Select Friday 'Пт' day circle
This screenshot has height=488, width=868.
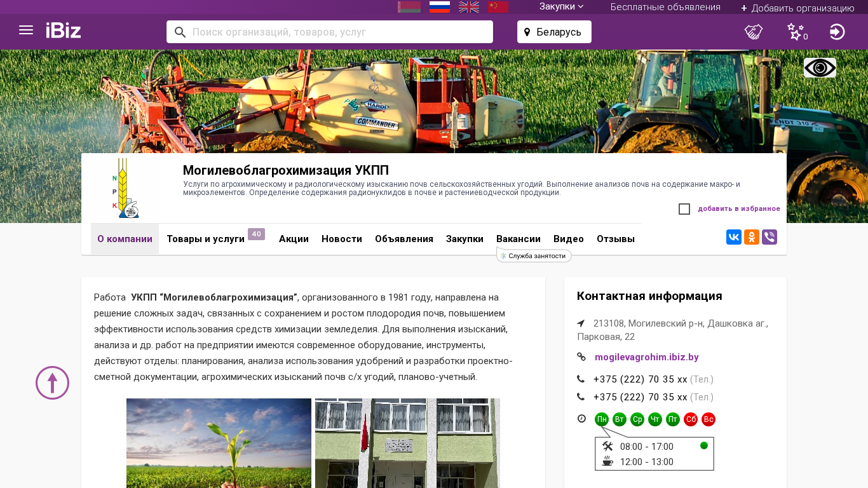point(673,419)
